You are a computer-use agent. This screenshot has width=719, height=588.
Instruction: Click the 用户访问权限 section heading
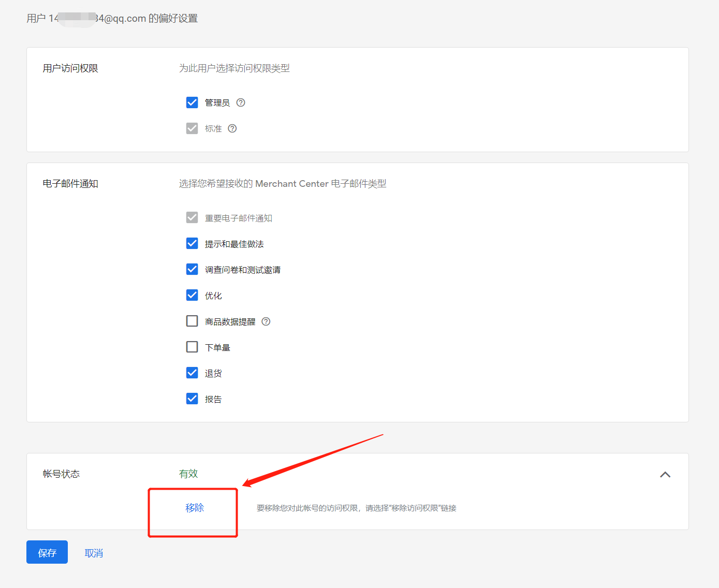[70, 68]
